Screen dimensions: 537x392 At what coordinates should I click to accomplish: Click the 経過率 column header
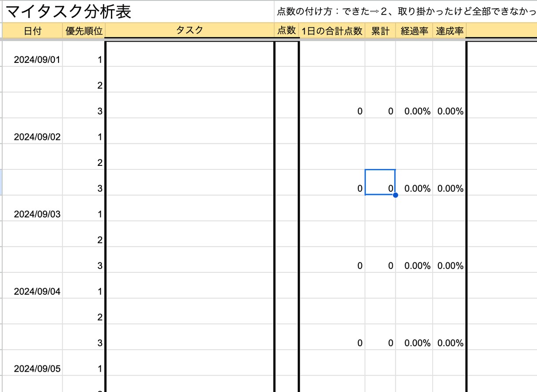414,31
